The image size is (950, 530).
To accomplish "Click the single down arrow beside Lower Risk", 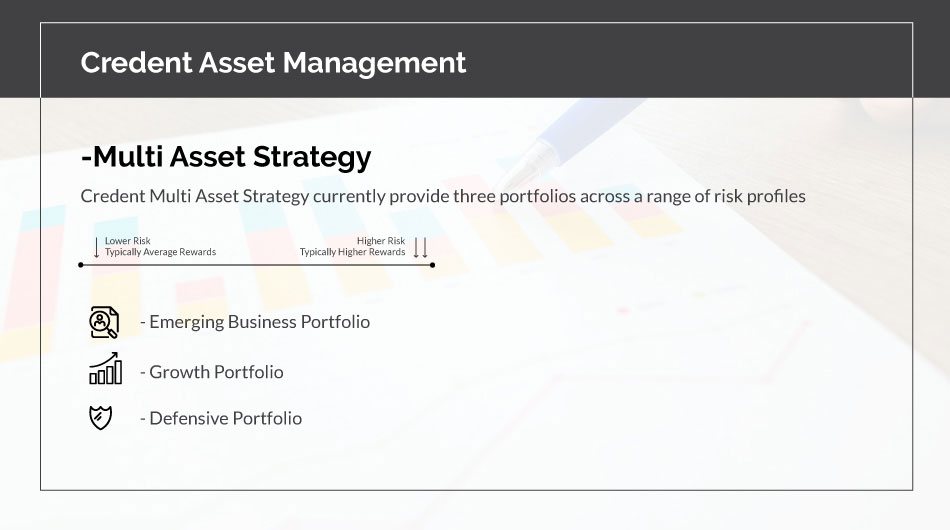I will pyautogui.click(x=96, y=247).
